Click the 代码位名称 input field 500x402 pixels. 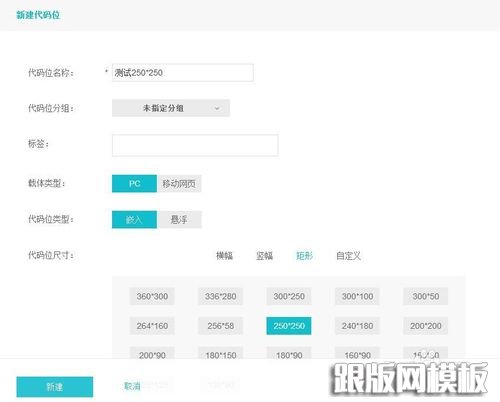coord(183,73)
